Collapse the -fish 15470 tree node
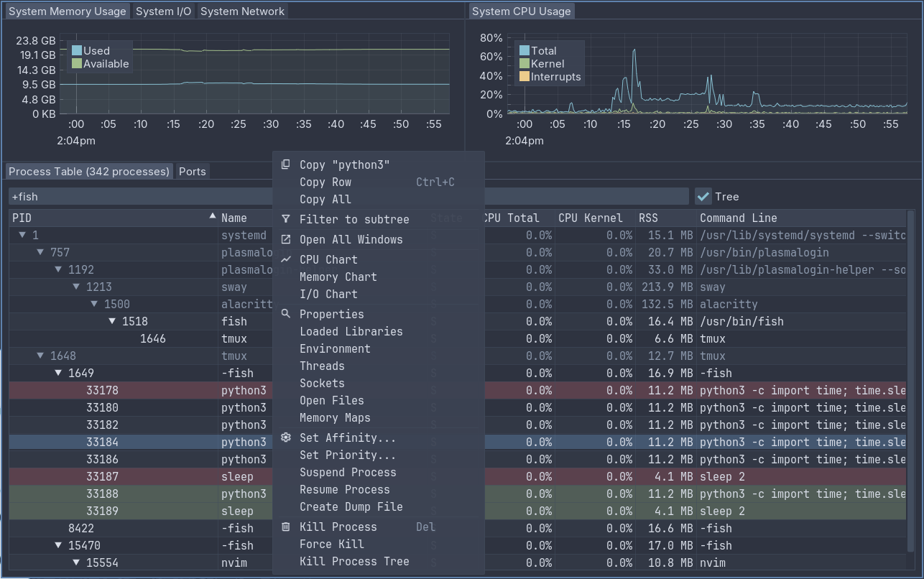The width and height of the screenshot is (924, 579). point(58,545)
